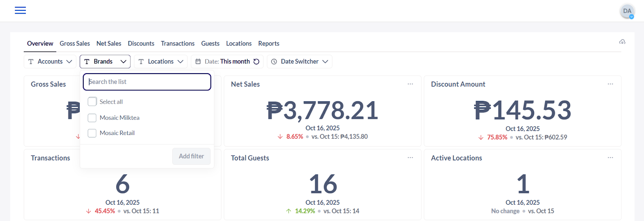Click the DA user avatar
The image size is (644, 221).
[627, 11]
